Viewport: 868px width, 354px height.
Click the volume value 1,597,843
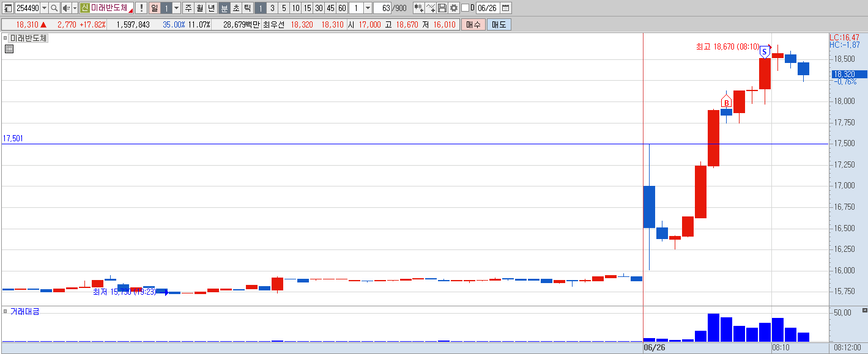point(132,24)
